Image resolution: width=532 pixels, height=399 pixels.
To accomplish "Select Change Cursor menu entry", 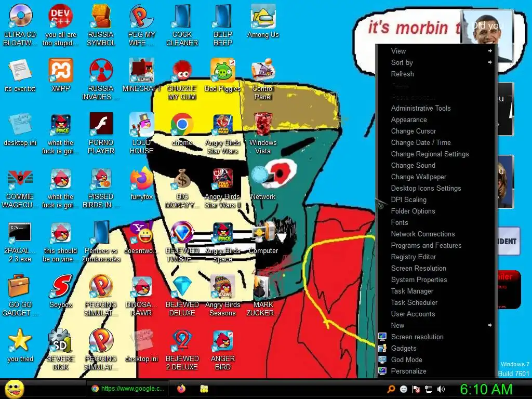I will point(437,131).
